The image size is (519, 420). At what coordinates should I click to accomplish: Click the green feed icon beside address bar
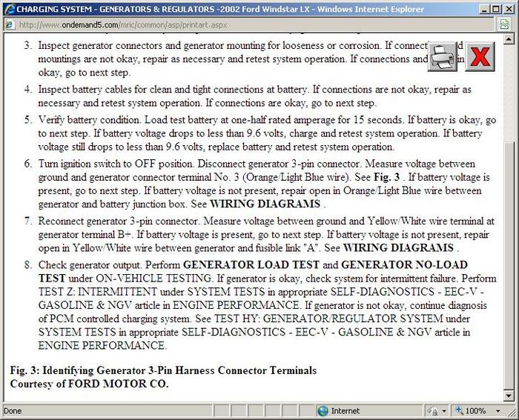coord(505,24)
